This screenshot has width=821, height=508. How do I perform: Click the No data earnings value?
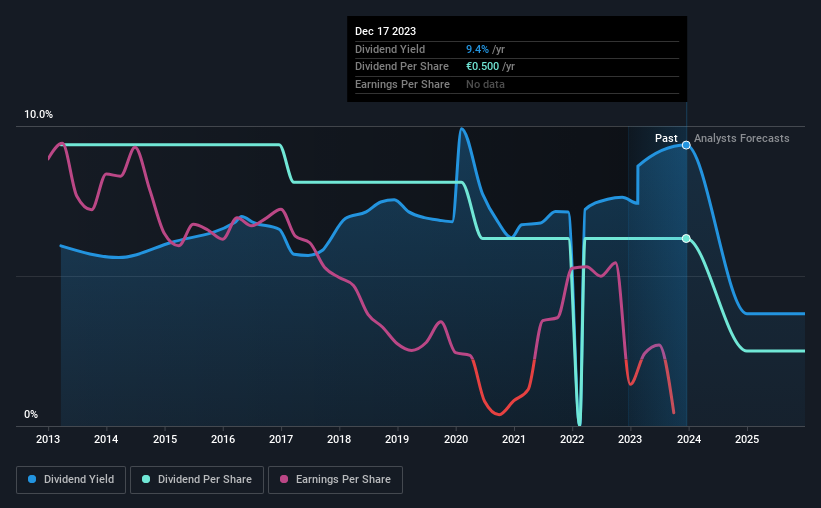coord(485,84)
